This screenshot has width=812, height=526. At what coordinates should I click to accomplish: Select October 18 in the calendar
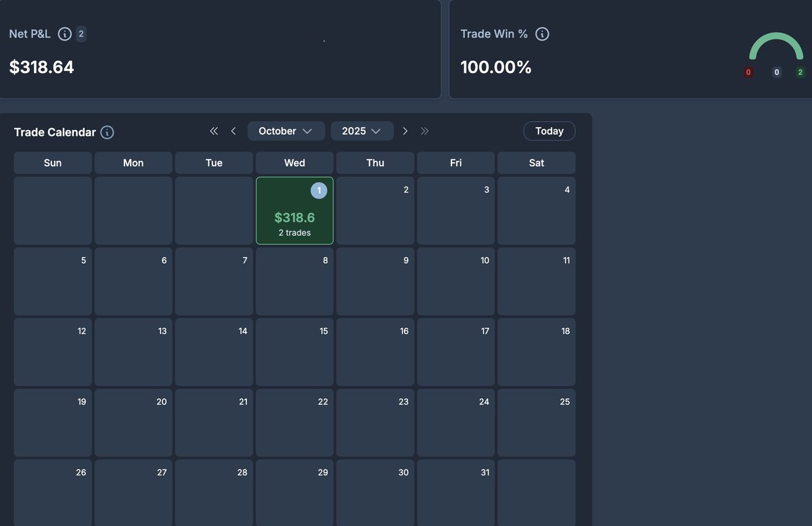click(x=537, y=352)
